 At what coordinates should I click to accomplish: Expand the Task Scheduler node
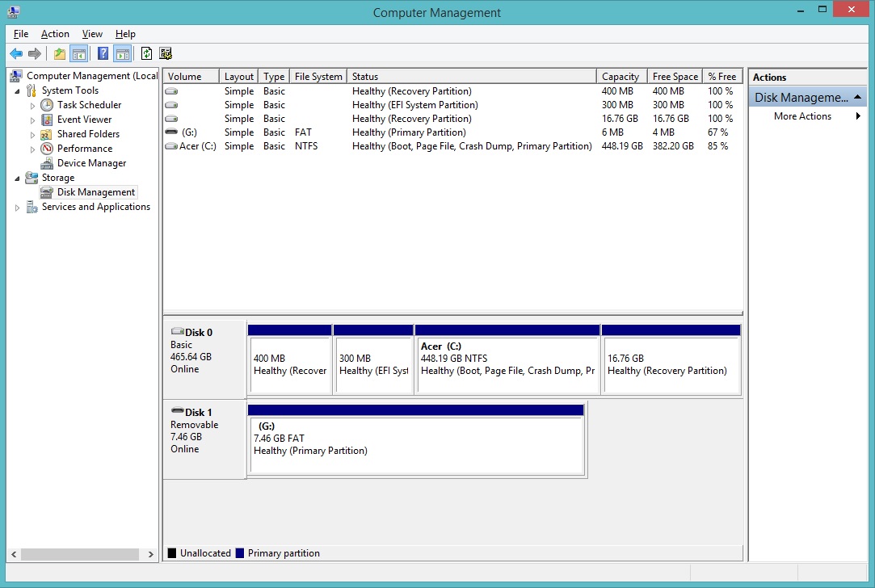[32, 106]
